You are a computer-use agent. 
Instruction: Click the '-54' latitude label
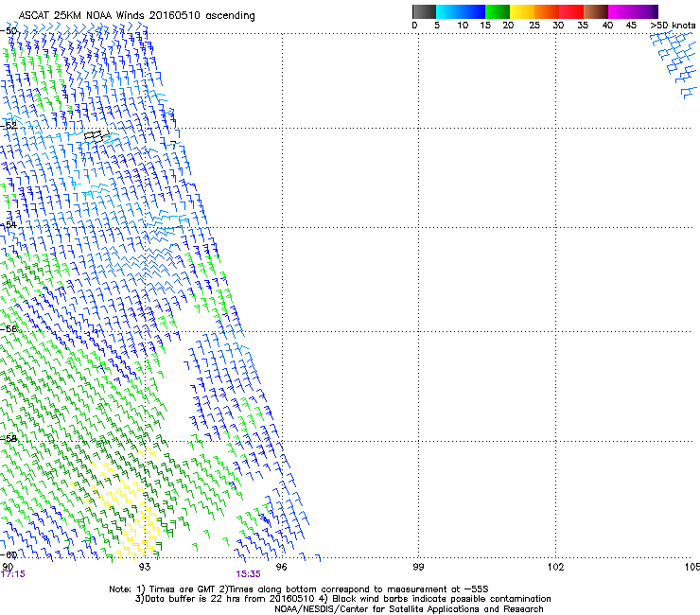click(9, 224)
